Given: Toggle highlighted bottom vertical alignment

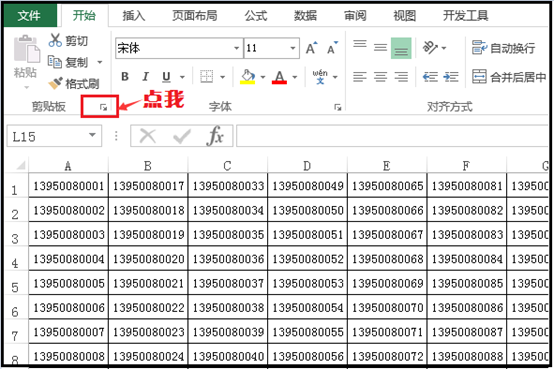Looking at the screenshot, I should point(401,48).
